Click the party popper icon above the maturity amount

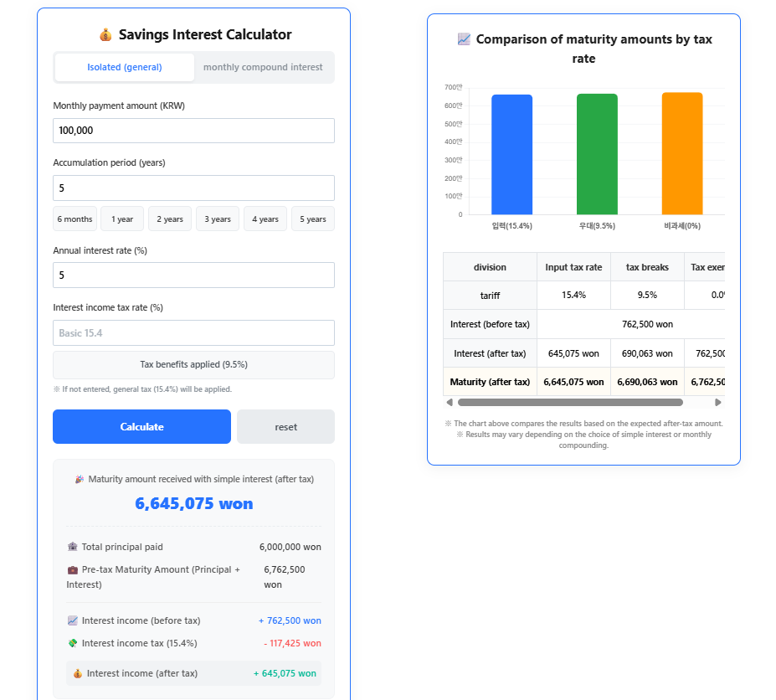(x=80, y=479)
